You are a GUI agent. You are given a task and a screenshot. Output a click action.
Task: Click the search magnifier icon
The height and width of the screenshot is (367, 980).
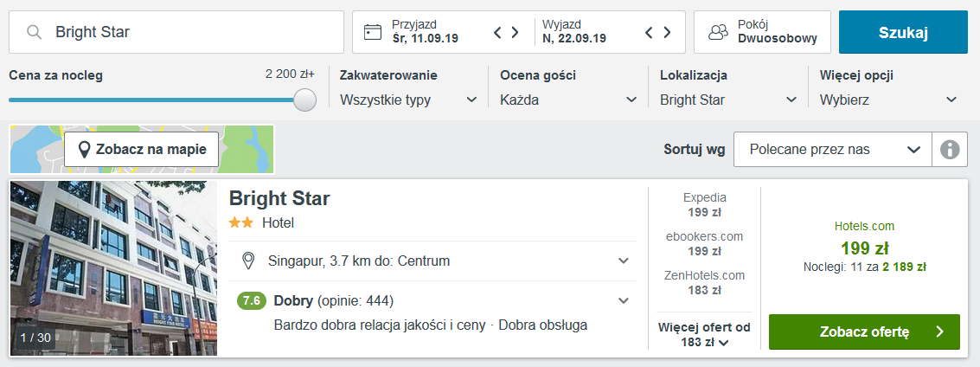pyautogui.click(x=35, y=33)
